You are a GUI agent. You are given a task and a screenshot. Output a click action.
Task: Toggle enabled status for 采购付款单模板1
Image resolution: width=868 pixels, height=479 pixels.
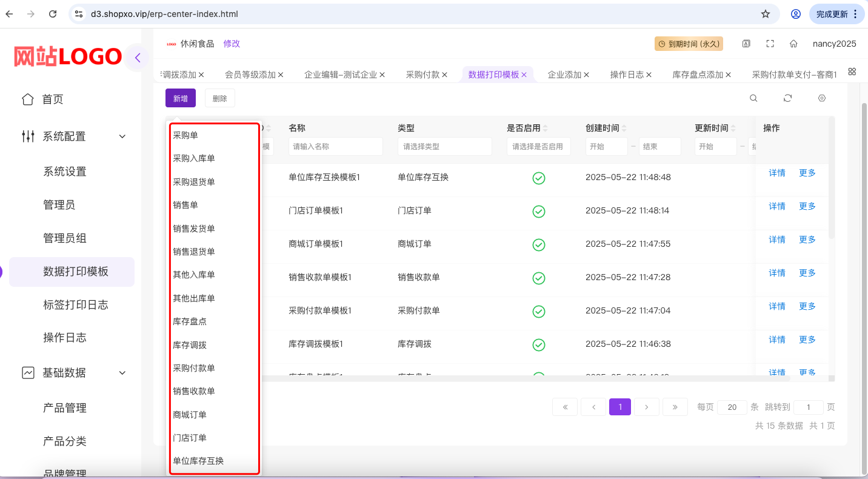pos(538,311)
